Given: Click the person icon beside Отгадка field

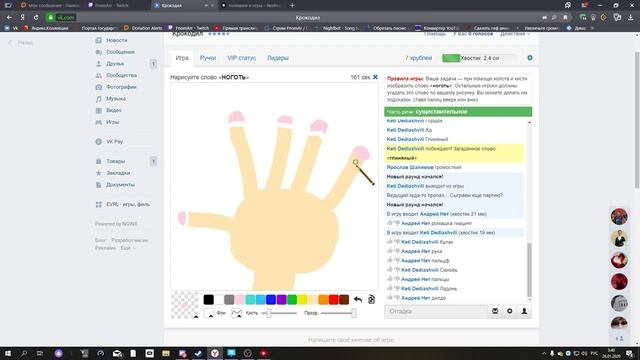Looking at the screenshot, I should (524, 311).
